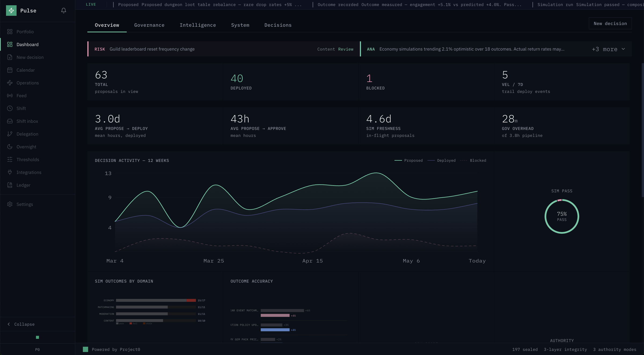Viewport: 644px width, 355px height.
Task: Click the Collapse chevron arrow icon
Action: click(x=9, y=324)
